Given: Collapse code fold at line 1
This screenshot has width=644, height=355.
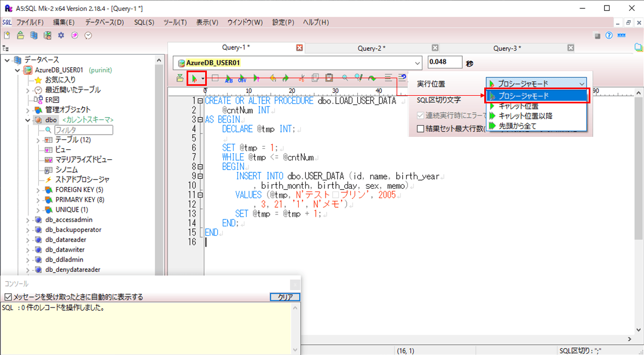Looking at the screenshot, I should (x=200, y=101).
